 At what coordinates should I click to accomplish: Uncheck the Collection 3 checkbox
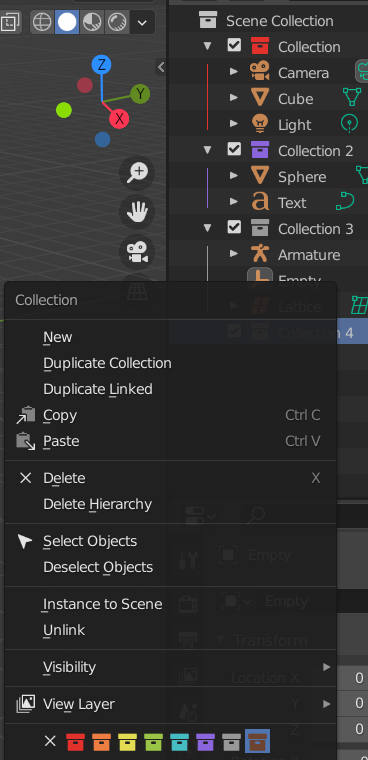(x=234, y=227)
